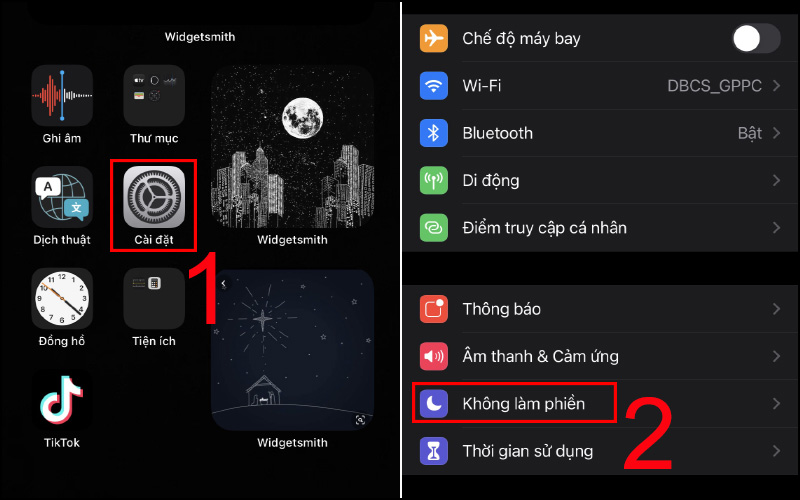
Task: Launch the TikTok app
Action: coord(62,400)
